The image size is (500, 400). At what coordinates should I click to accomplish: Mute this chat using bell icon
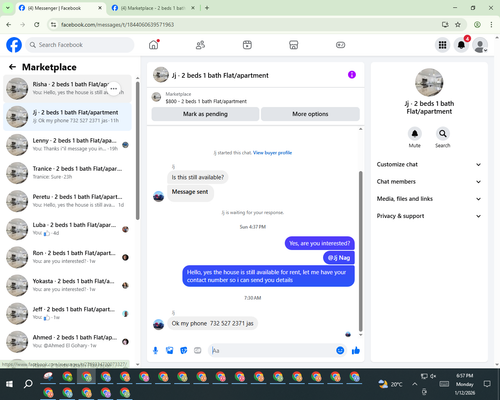(x=415, y=134)
